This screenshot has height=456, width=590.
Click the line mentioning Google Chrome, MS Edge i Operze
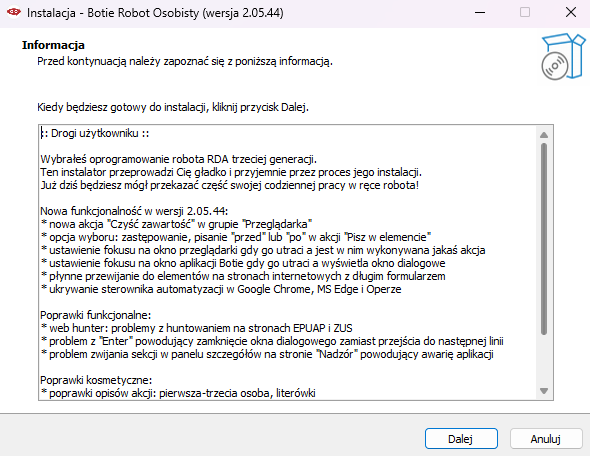[x=221, y=289]
